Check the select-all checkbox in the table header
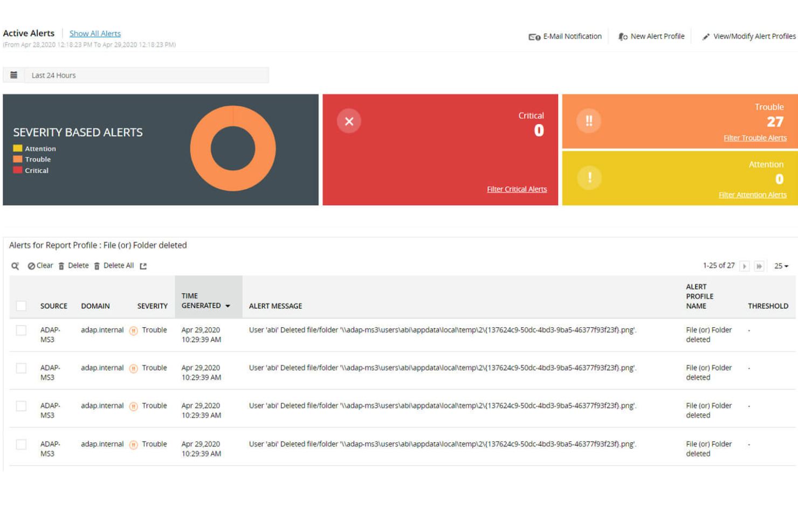The width and height of the screenshot is (798, 532). (21, 306)
